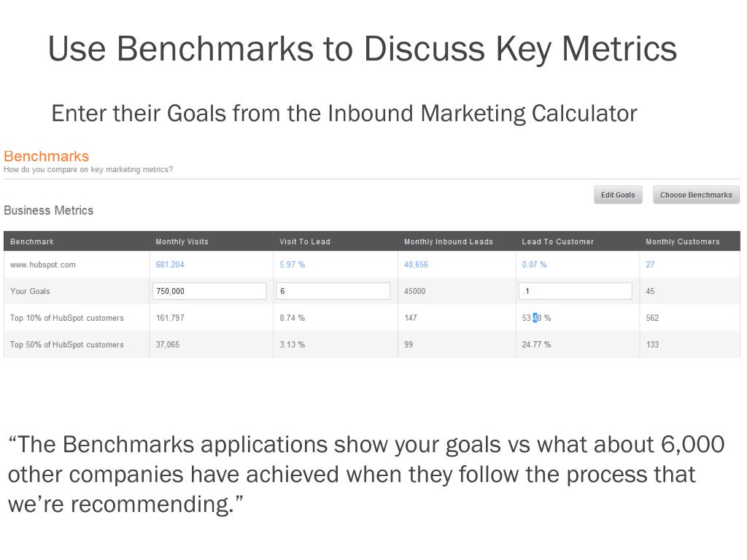Click the Visit To Lead column header

point(305,241)
